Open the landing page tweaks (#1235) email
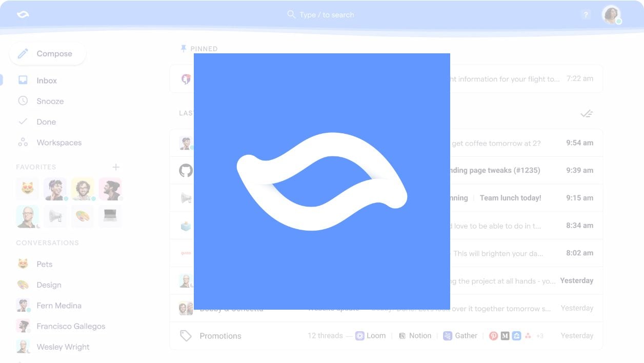Image resolution: width=644 pixels, height=363 pixels. (x=386, y=171)
